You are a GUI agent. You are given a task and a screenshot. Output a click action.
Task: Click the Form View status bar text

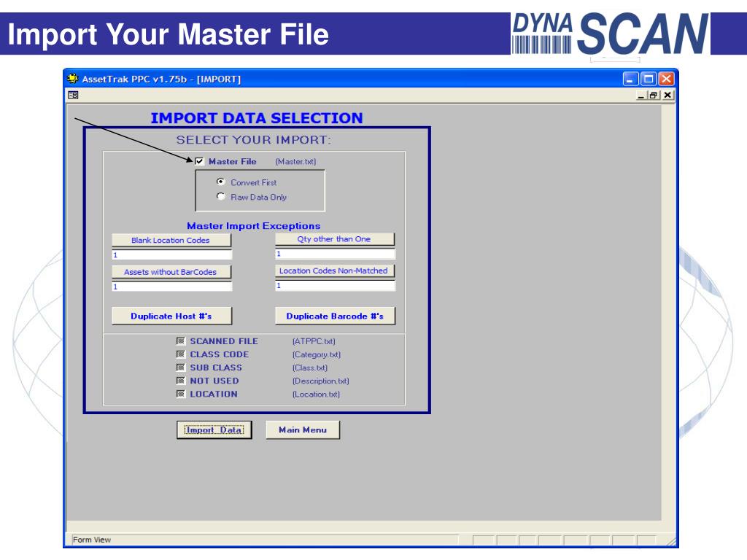pyautogui.click(x=92, y=540)
